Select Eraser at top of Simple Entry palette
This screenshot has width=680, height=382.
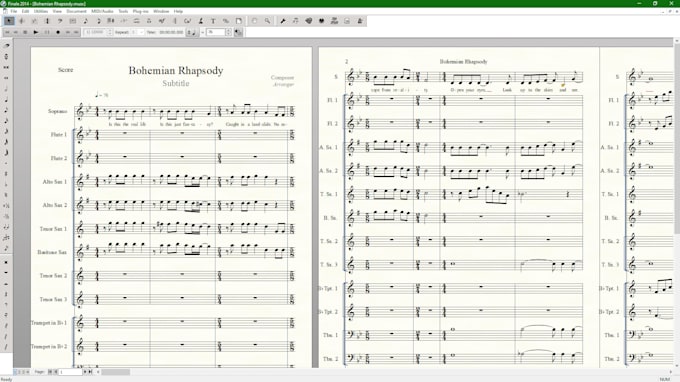7,45
